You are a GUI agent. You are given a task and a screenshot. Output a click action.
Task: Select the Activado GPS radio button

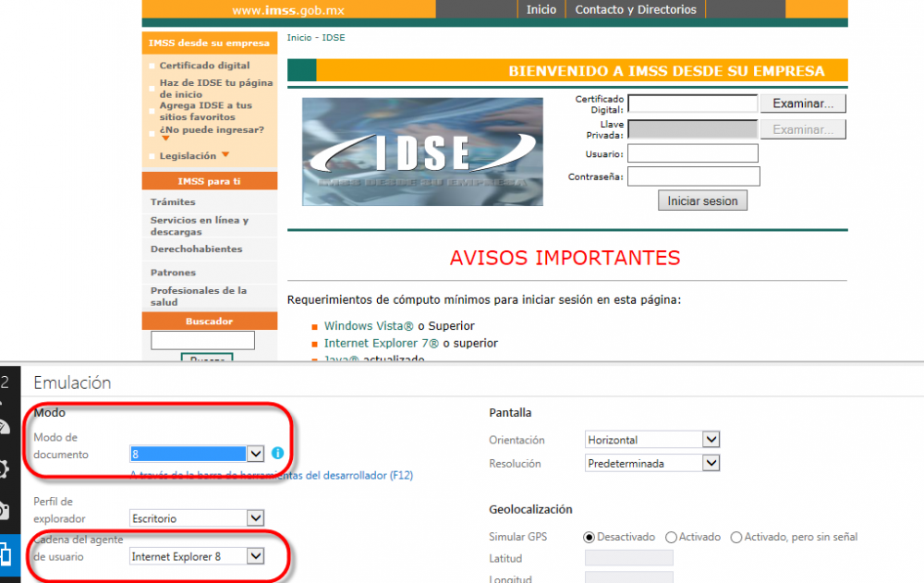(x=671, y=537)
